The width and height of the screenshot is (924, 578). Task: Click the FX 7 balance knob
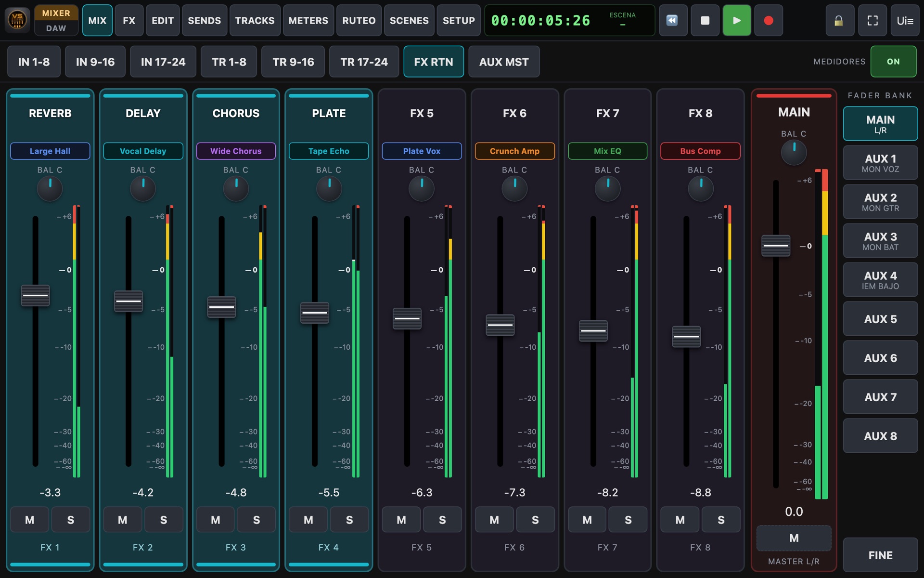click(x=607, y=189)
